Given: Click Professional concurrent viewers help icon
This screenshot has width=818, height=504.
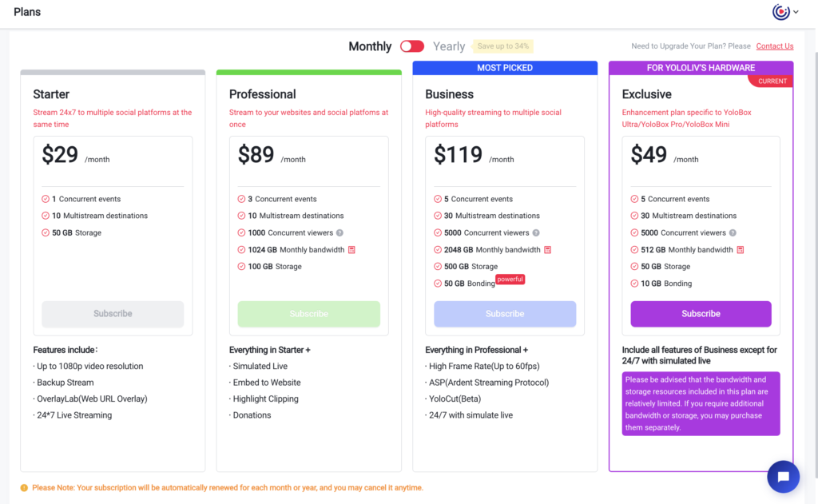Looking at the screenshot, I should pos(340,232).
